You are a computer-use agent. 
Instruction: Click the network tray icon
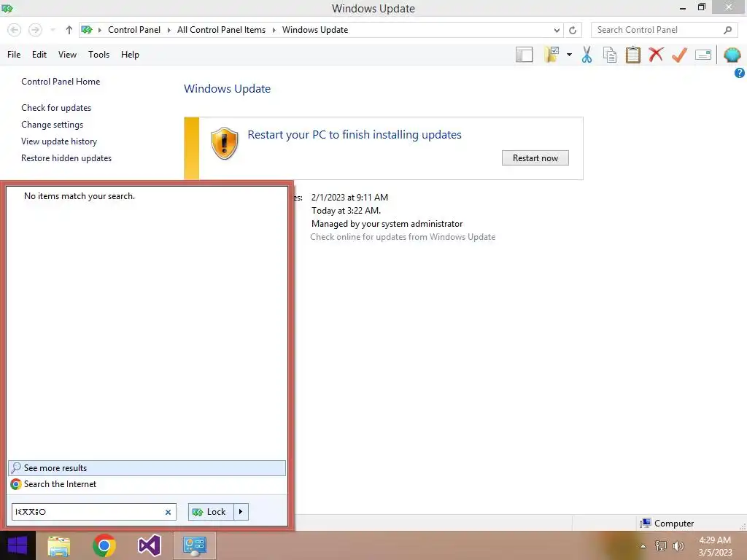pyautogui.click(x=661, y=546)
